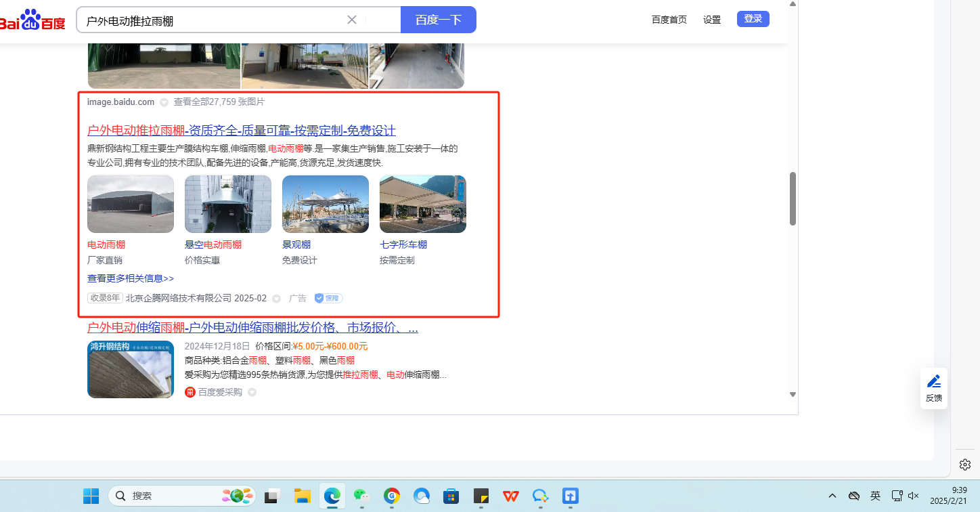The width and height of the screenshot is (980, 512).
Task: Switch the 英 input method indicator
Action: [875, 496]
